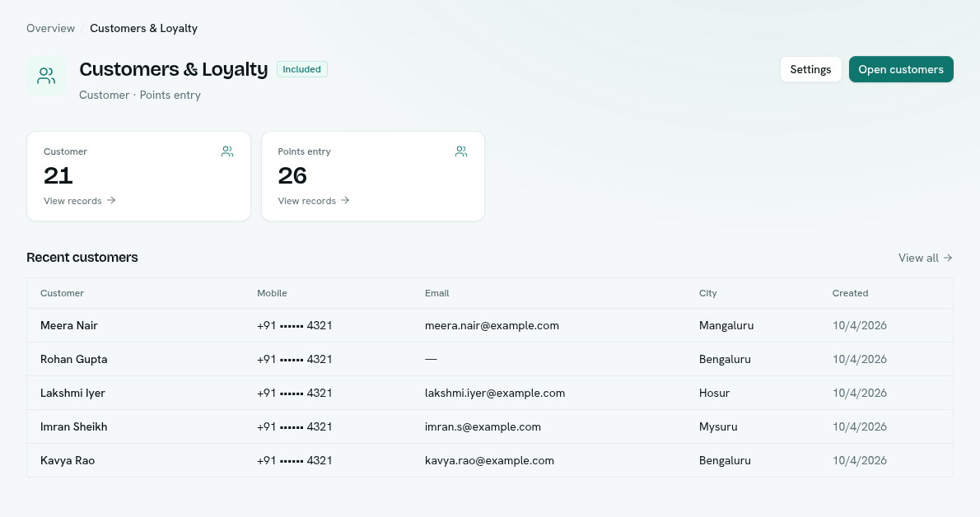The width and height of the screenshot is (980, 517).
Task: Click Imran Sheikh's masked mobile number
Action: coord(294,426)
